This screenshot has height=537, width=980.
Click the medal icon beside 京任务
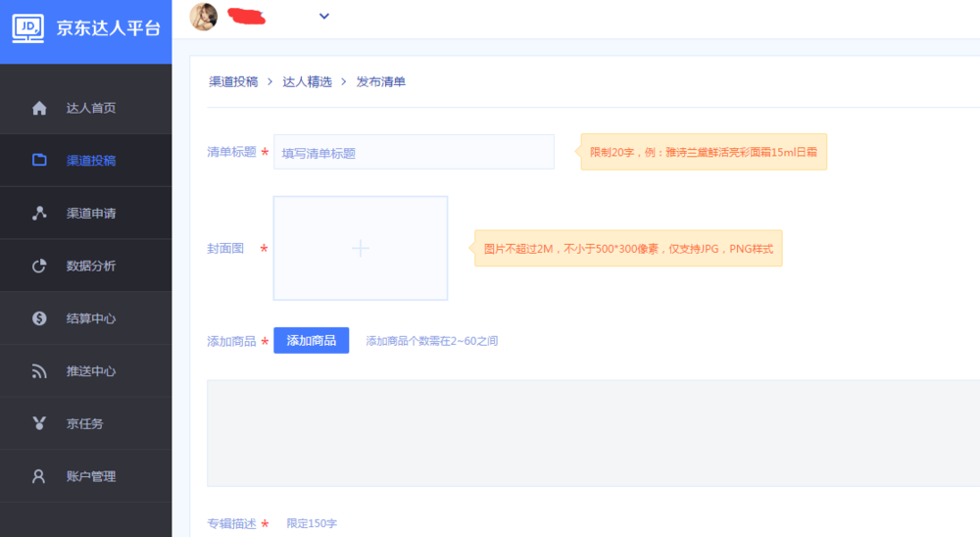pos(39,424)
